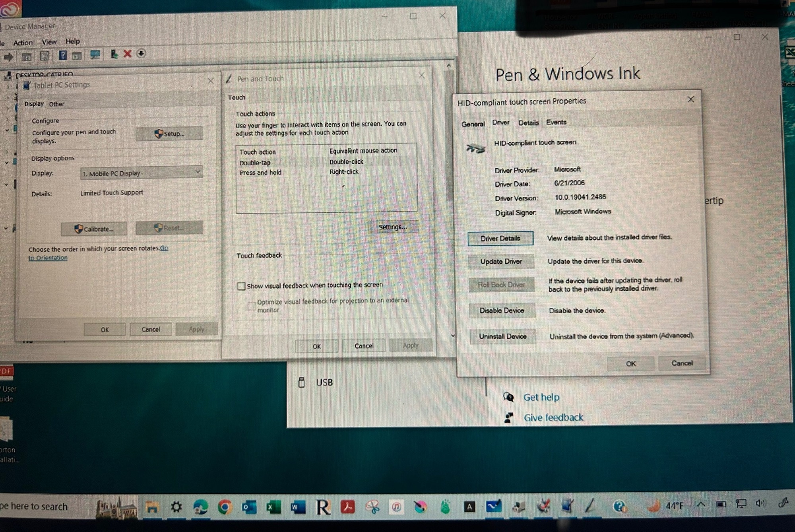795x532 pixels.
Task: Click the black down-arrow toolbar icon in Device Manager
Action: coord(141,53)
